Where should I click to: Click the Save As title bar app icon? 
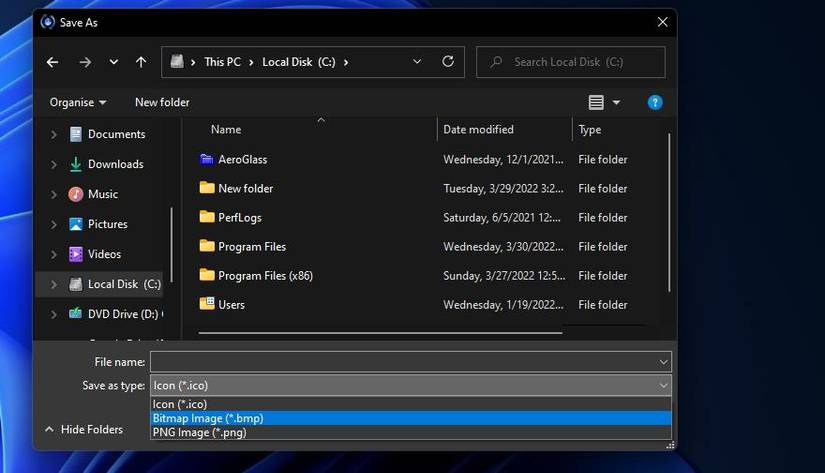pos(48,22)
